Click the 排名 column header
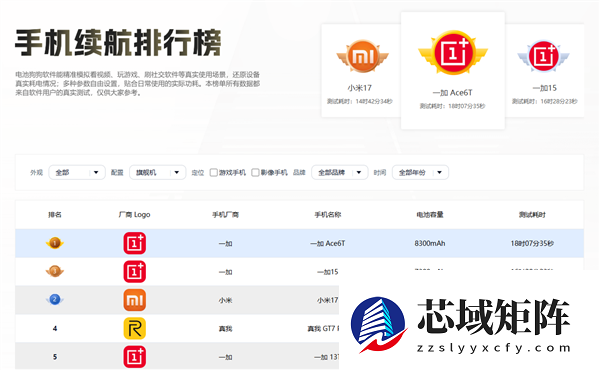This screenshot has height=370, width=600. coord(55,215)
